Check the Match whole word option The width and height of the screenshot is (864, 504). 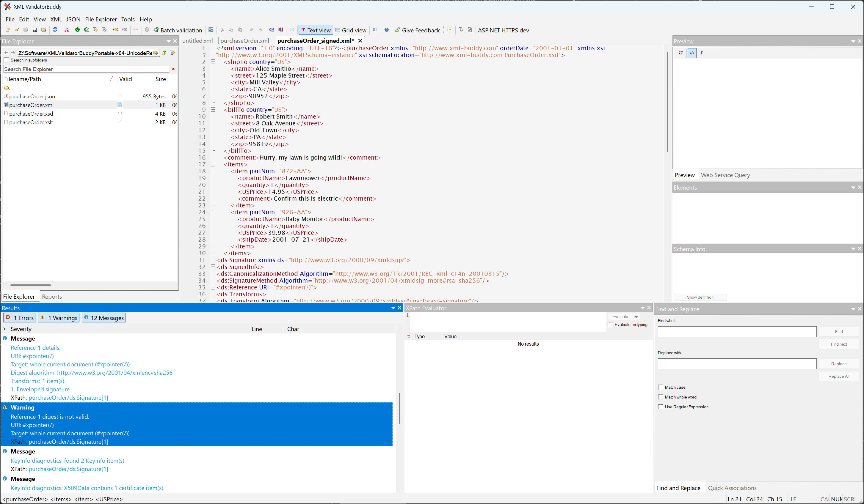(661, 397)
